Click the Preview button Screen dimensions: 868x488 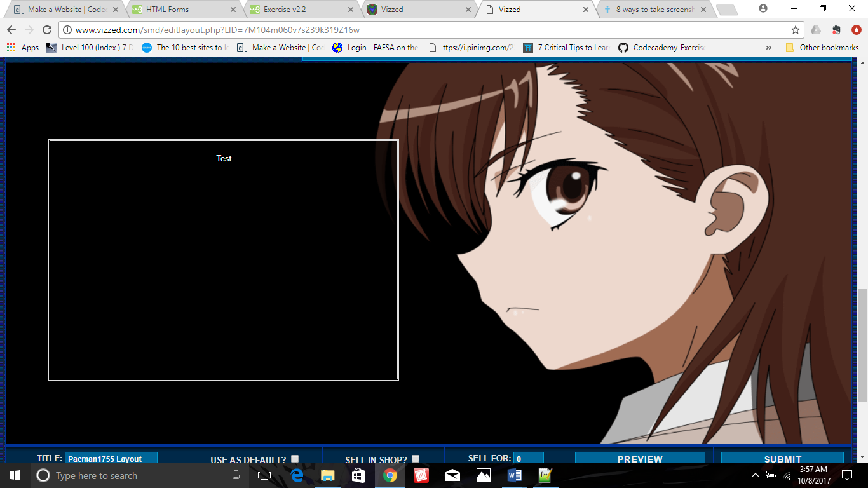click(x=640, y=459)
